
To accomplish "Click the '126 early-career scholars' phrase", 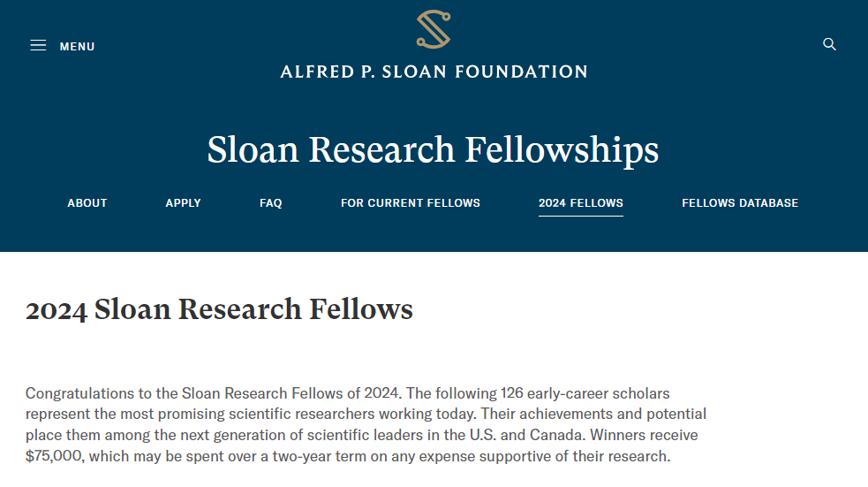I will pyautogui.click(x=585, y=393).
